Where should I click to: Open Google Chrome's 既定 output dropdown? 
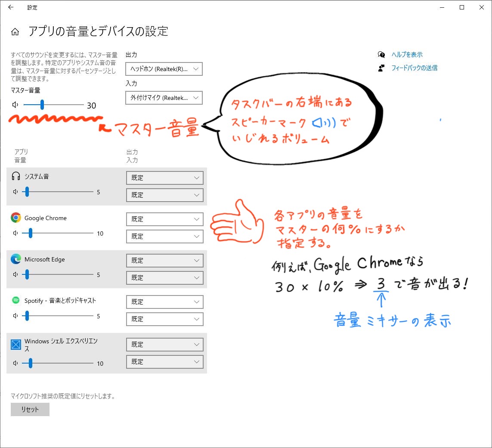pos(164,219)
